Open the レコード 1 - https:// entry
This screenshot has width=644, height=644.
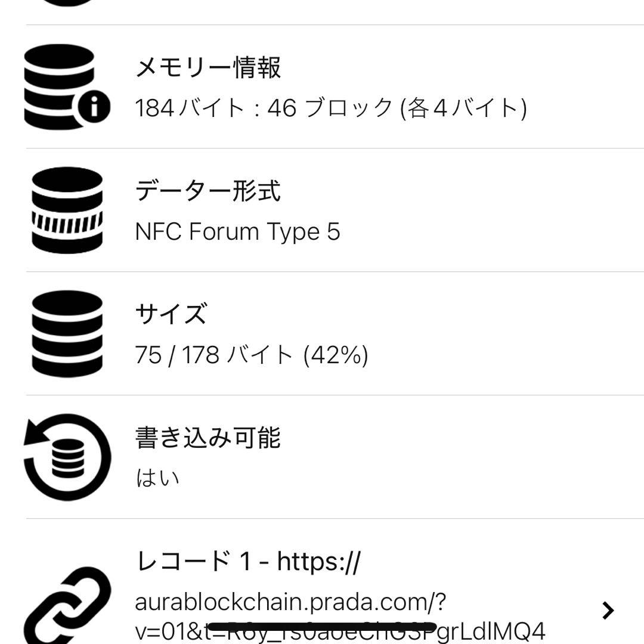click(x=248, y=561)
